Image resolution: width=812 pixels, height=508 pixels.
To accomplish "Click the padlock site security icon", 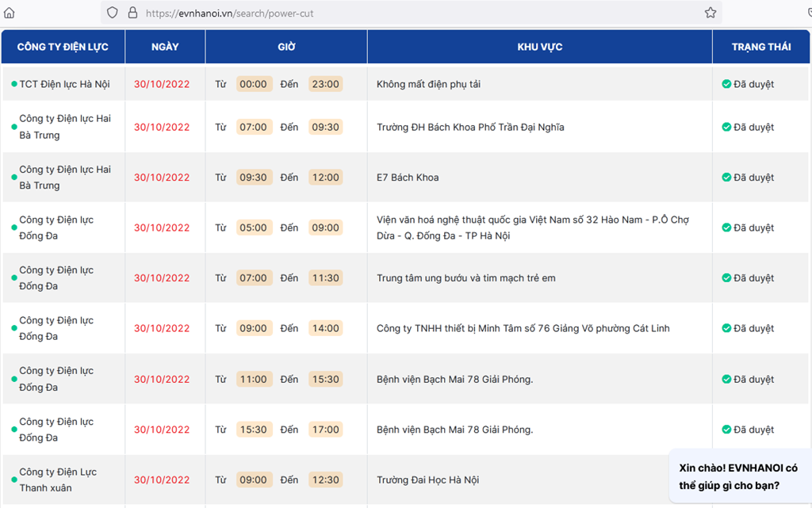I will pyautogui.click(x=132, y=13).
